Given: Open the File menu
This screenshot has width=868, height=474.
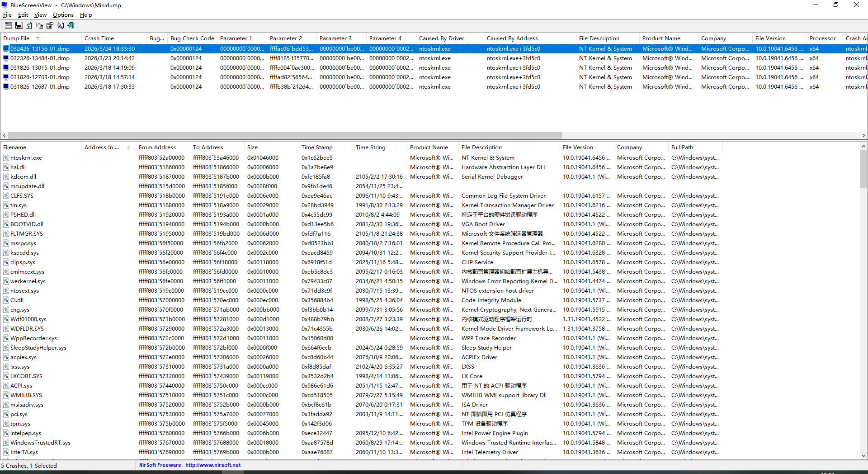Looking at the screenshot, I should pyautogui.click(x=7, y=15).
